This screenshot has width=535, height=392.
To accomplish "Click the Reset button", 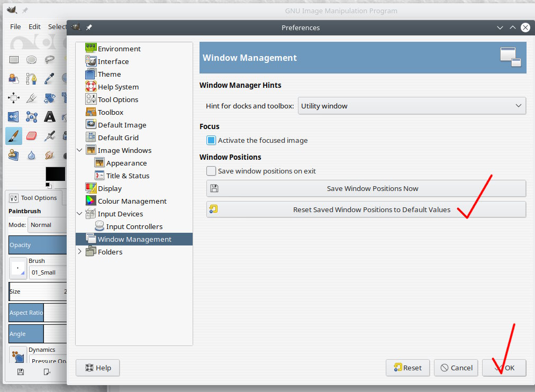I will [x=408, y=368].
